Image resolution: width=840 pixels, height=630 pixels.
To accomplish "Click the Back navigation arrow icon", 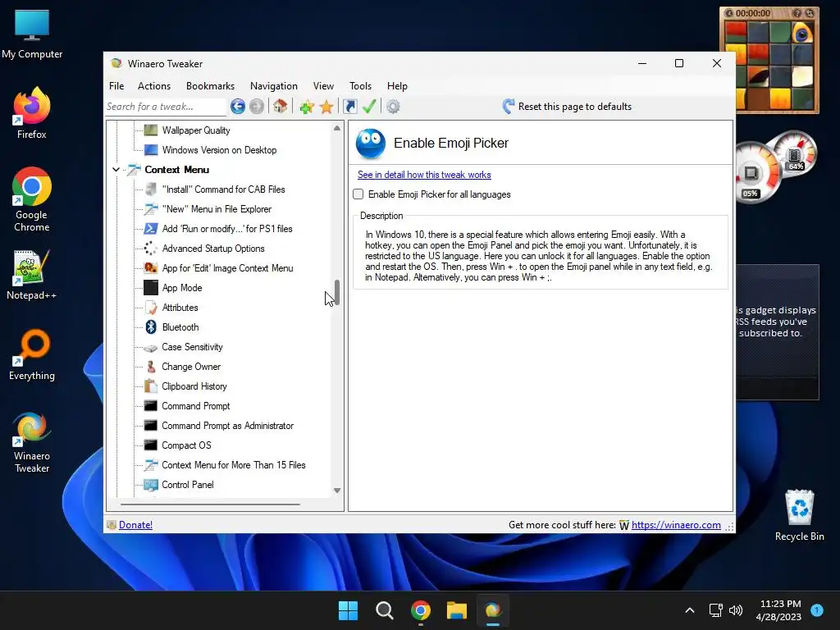I will tap(238, 107).
